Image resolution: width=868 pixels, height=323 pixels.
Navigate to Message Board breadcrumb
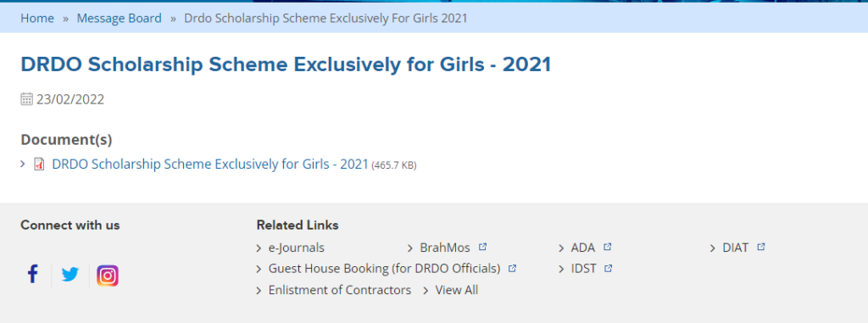click(119, 19)
